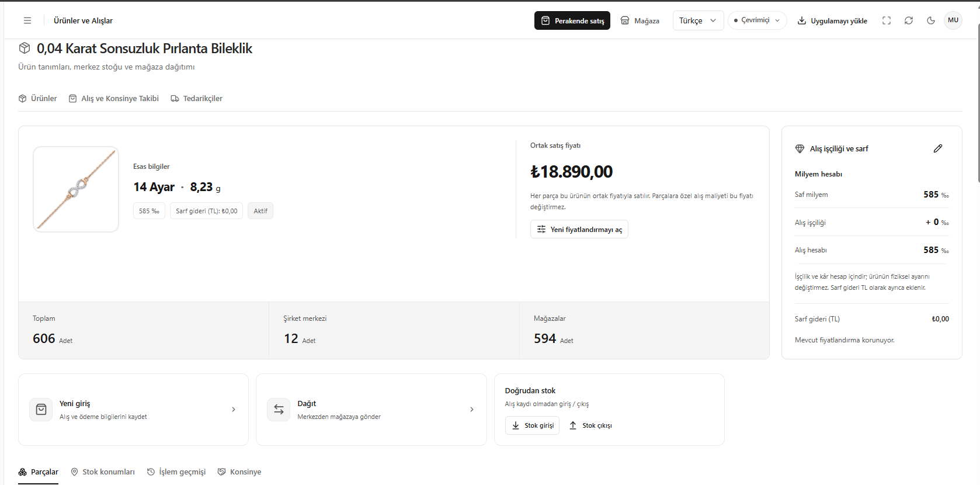
Task: Click Yeni fiyatlandırmayı aç button
Action: pyautogui.click(x=579, y=229)
